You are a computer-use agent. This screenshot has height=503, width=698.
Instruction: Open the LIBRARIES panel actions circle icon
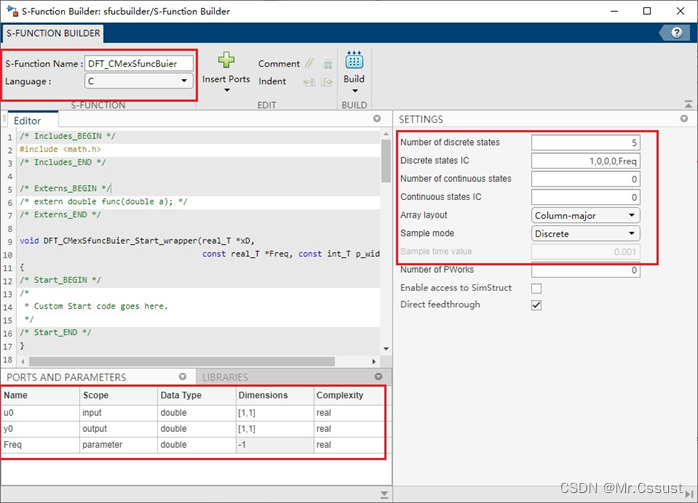tap(378, 377)
